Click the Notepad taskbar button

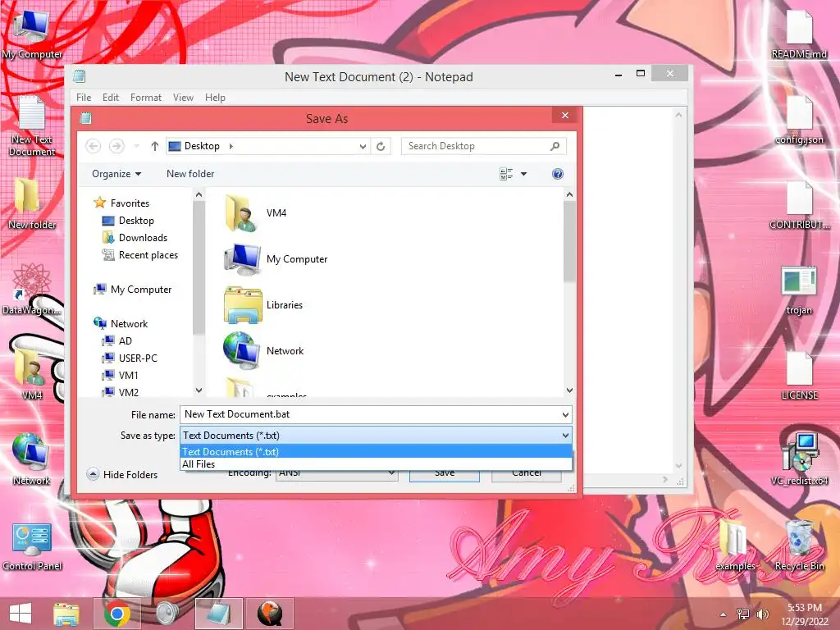pos(218,614)
